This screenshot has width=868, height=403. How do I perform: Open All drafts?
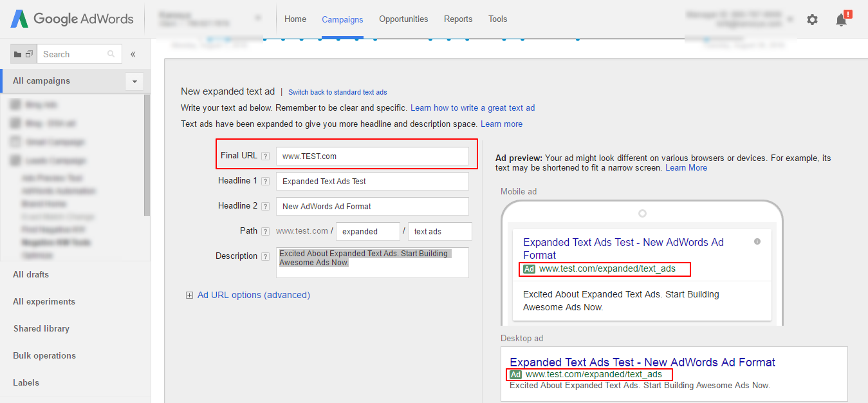coord(31,274)
